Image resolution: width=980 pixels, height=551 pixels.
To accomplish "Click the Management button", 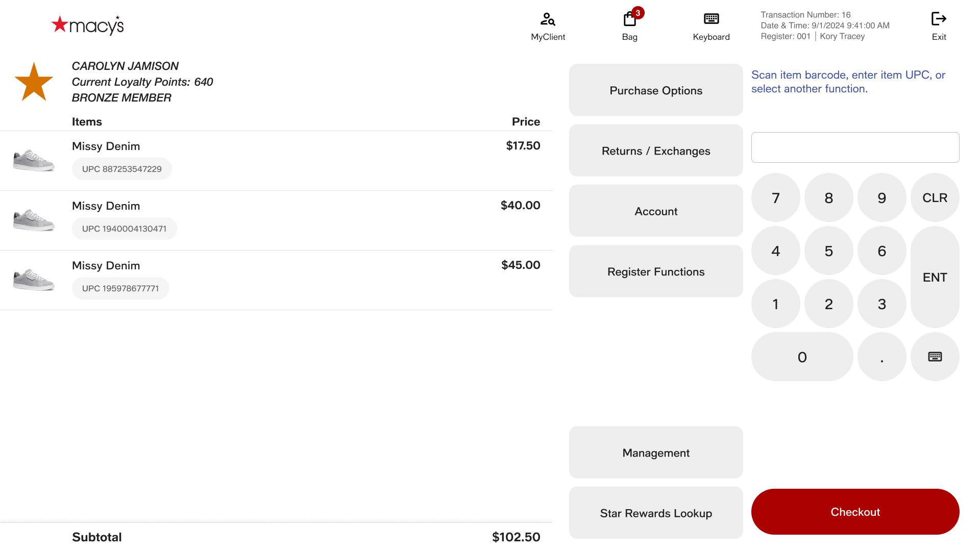I will coord(656,453).
